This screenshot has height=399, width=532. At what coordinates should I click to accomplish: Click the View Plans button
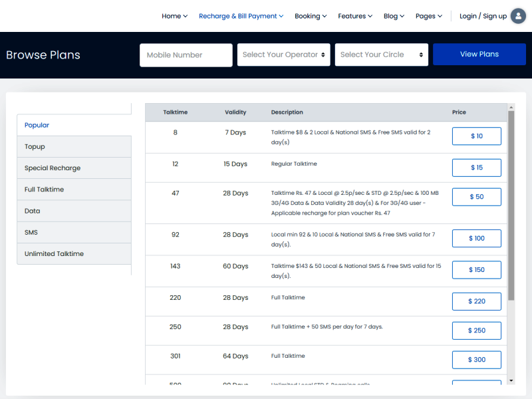point(479,55)
